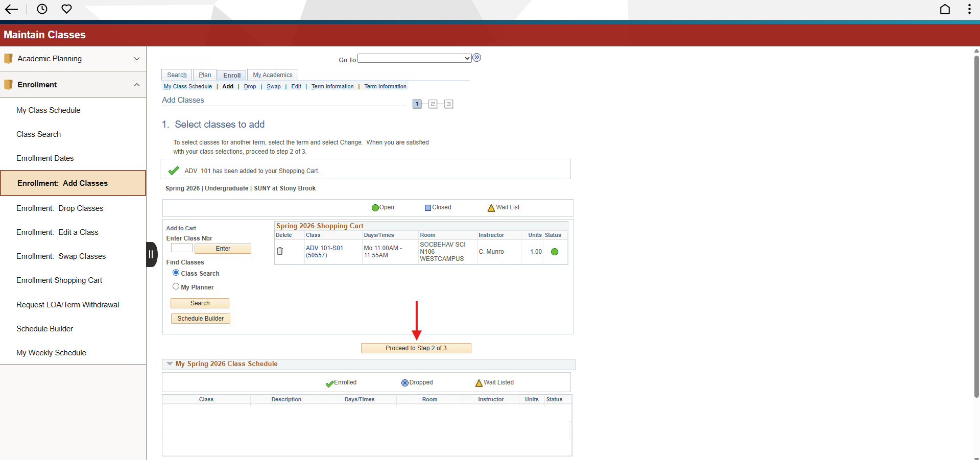Click the favorites heart icon
This screenshot has width=980, height=460.
66,9
